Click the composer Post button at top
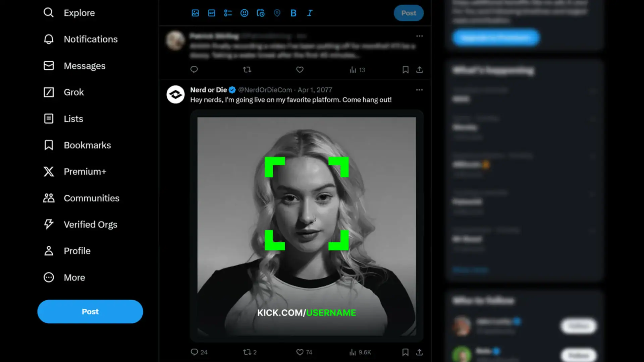Screen dimensions: 644x362 coord(409,13)
